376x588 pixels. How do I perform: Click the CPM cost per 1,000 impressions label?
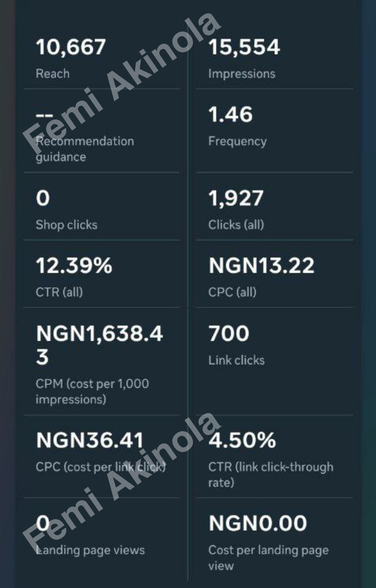pyautogui.click(x=92, y=391)
